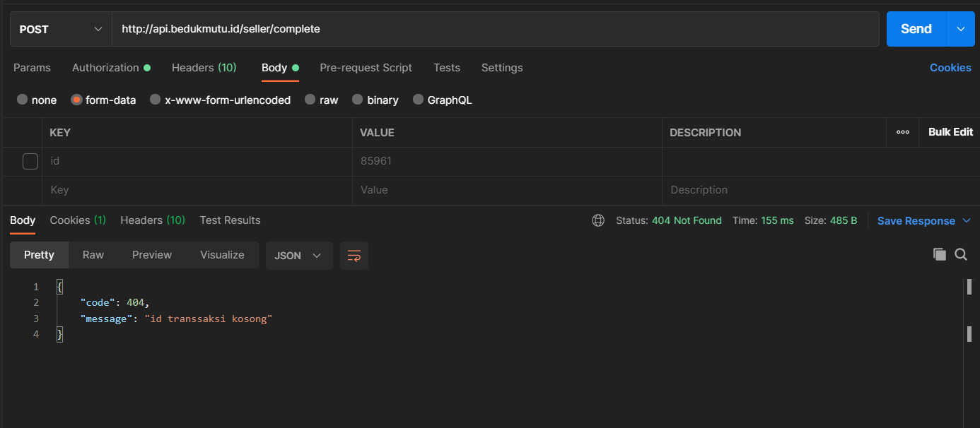Image resolution: width=980 pixels, height=428 pixels.
Task: Copy the response body with the copy icon
Action: [939, 255]
